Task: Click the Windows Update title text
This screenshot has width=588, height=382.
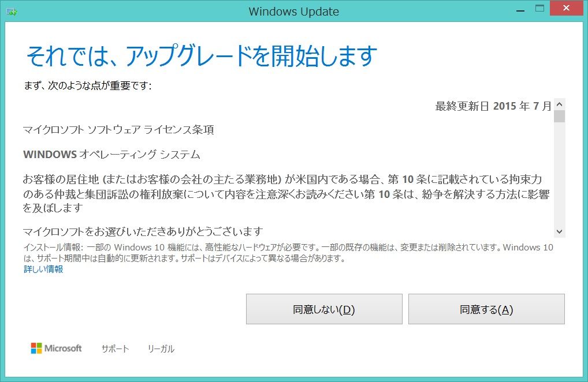Action: [x=294, y=12]
